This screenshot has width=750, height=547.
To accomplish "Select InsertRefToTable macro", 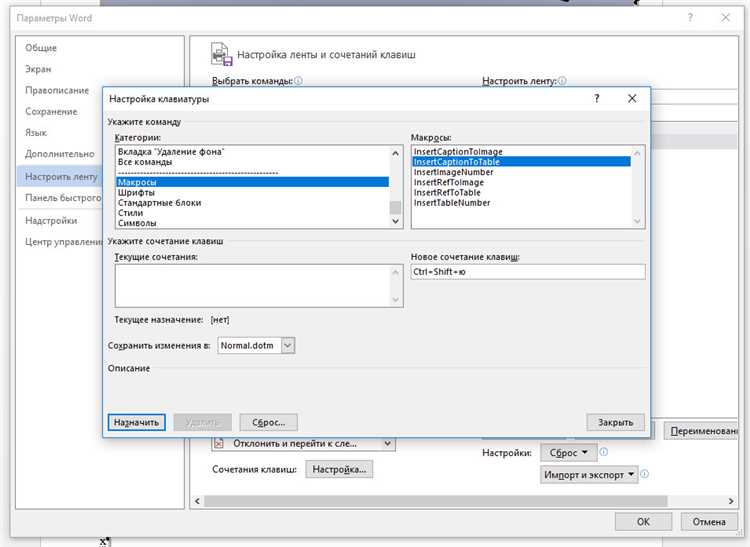I will coord(521,192).
